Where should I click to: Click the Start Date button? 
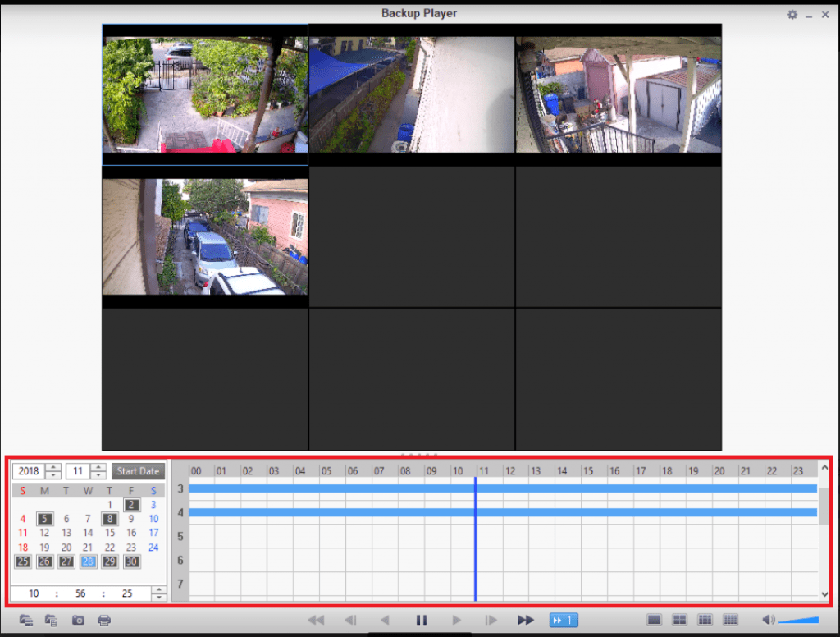point(138,471)
